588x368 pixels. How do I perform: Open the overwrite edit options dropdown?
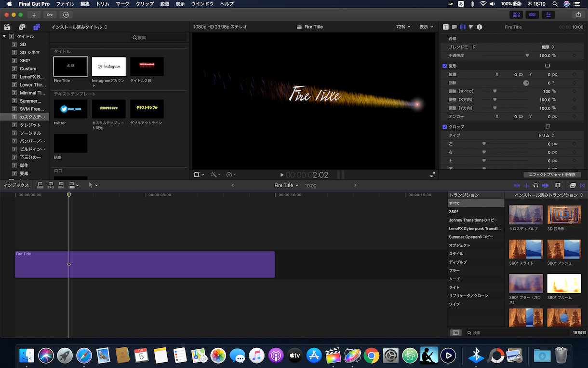tap(74, 185)
